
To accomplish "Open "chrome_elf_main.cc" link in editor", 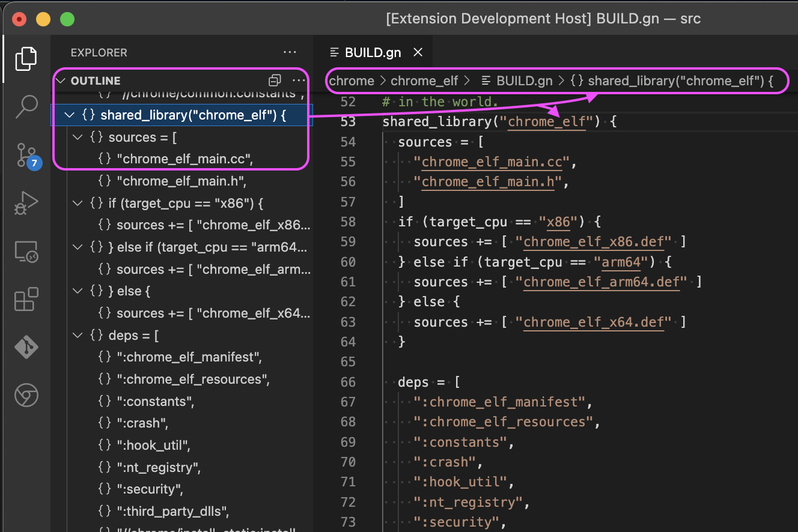I will tap(492, 162).
